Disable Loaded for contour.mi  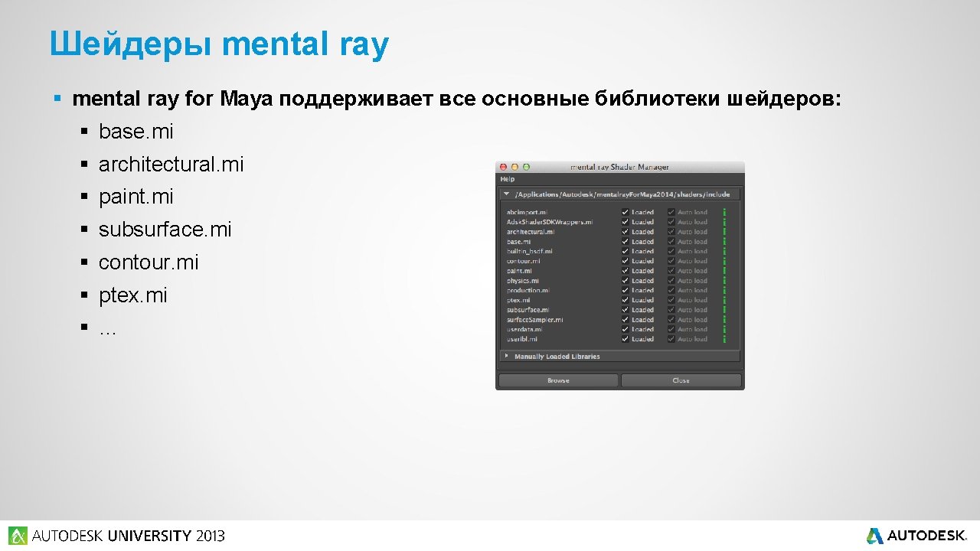coord(626,261)
